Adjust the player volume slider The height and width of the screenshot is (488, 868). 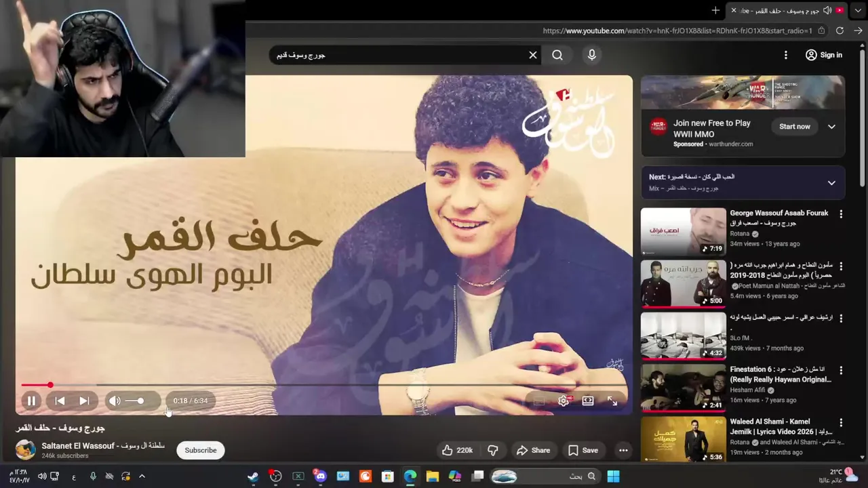click(136, 401)
